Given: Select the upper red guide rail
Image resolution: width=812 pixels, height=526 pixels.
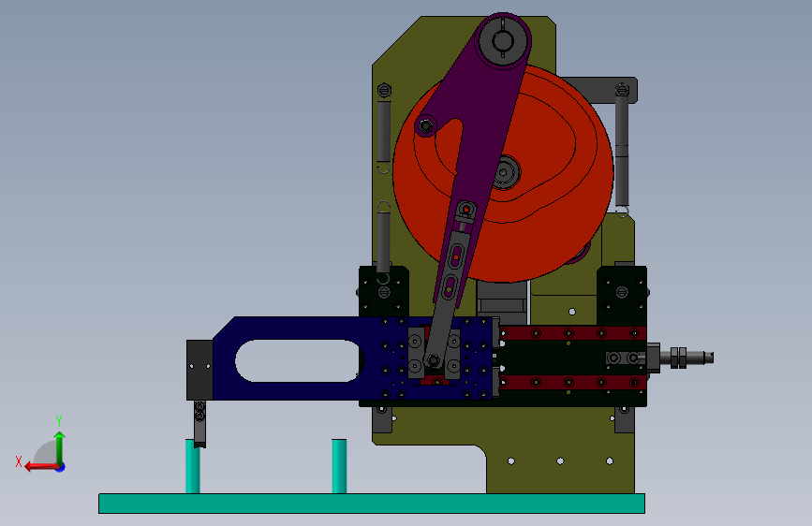Looking at the screenshot, I should point(572,333).
